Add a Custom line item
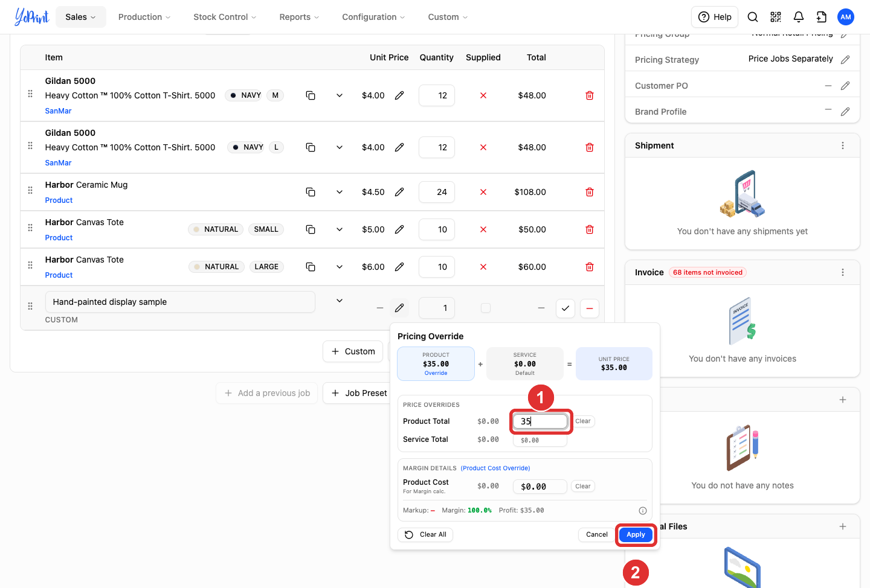Image resolution: width=870 pixels, height=588 pixels. click(x=353, y=351)
